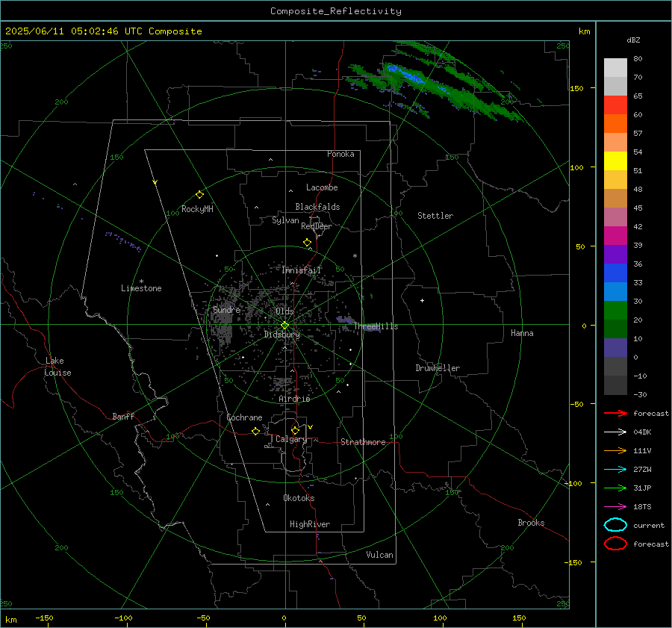This screenshot has height=628, width=672.
Task: Click the Drumheller label
Action: (x=438, y=368)
